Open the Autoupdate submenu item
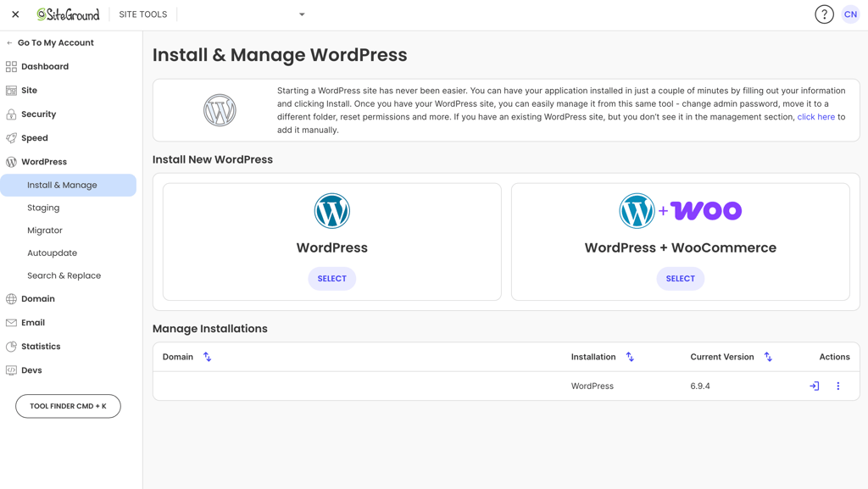This screenshot has height=489, width=868. 52,253
